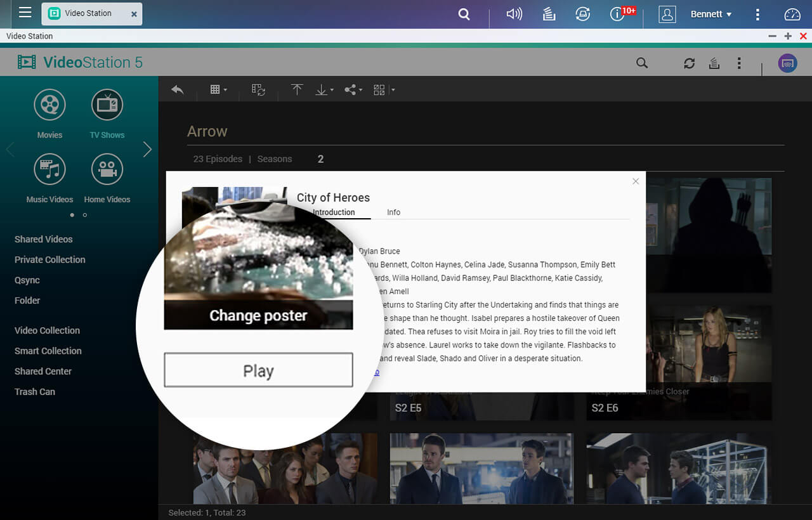Viewport: 812px width, 520px height.
Task: Go back with the return arrow
Action: point(178,90)
